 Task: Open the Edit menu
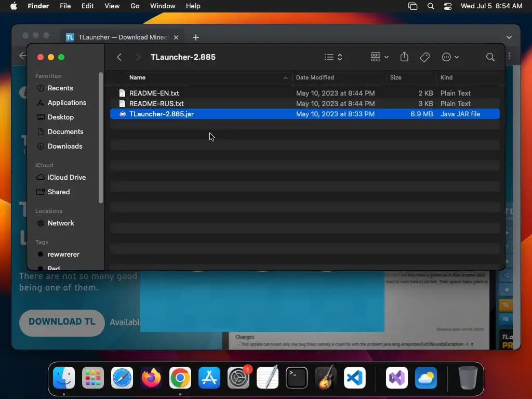point(87,6)
